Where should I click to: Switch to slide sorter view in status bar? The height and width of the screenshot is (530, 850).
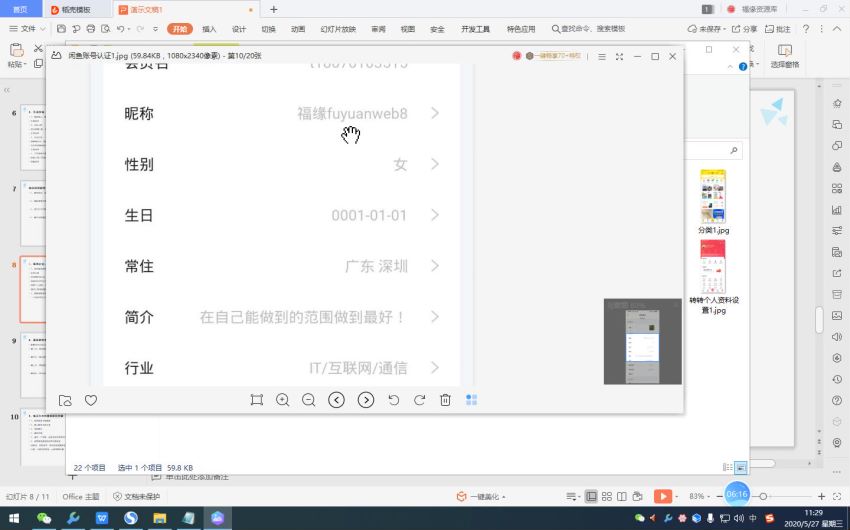[607, 496]
